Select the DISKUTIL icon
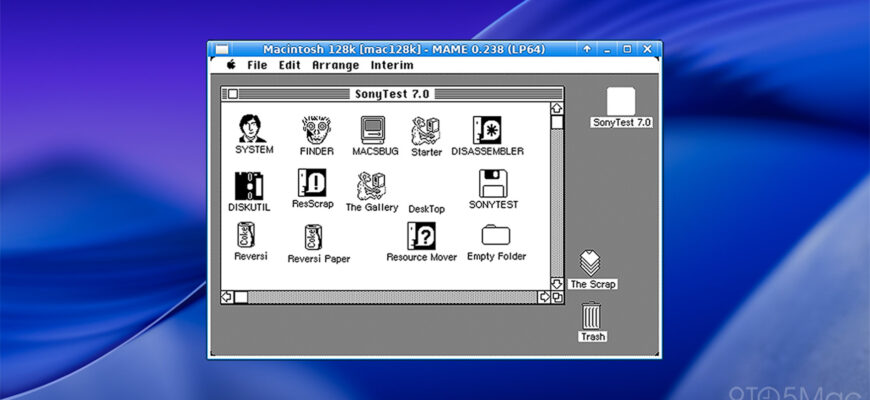This screenshot has height=400, width=870. tap(249, 186)
